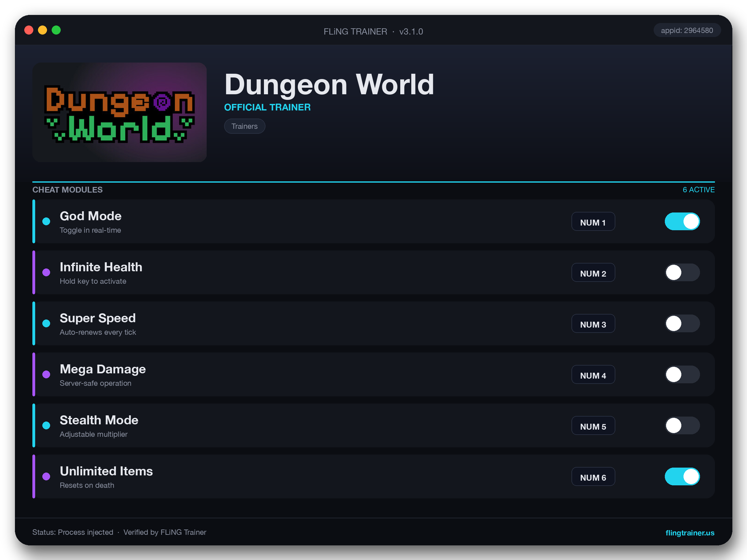
Task: Click the NUM 6 hotkey button
Action: pos(593,476)
